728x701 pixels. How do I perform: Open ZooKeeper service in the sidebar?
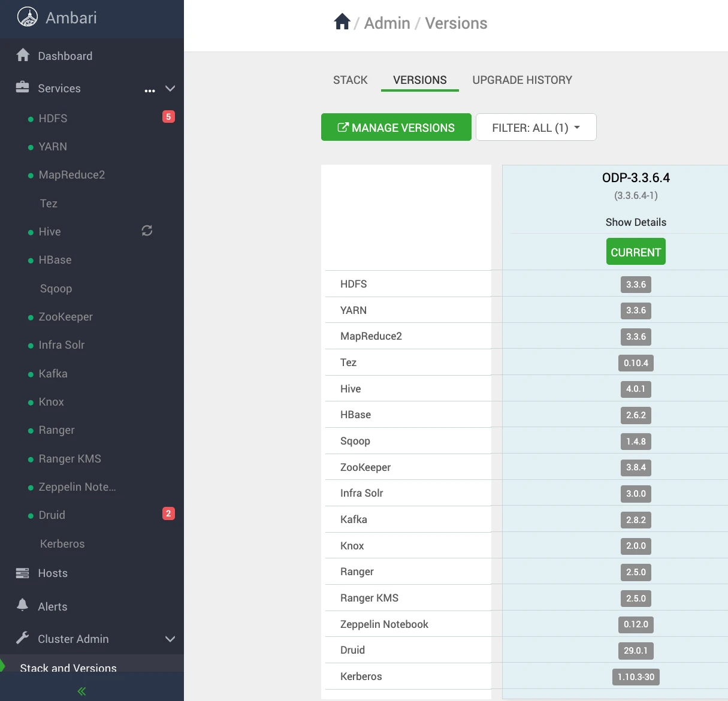(66, 317)
